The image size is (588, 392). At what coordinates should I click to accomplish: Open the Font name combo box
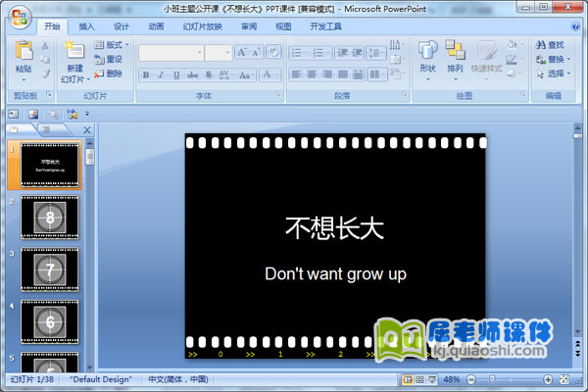[171, 53]
